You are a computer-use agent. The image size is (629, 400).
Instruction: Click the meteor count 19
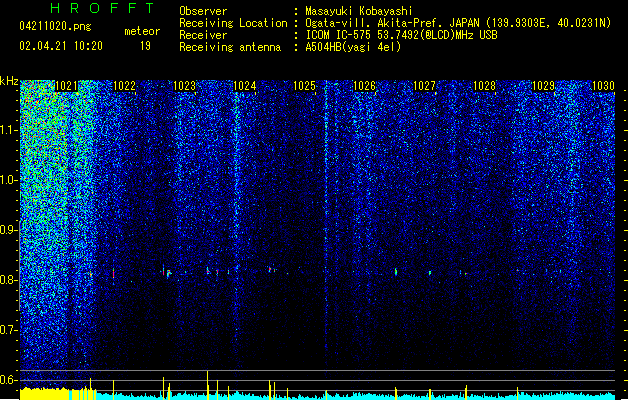coord(145,46)
